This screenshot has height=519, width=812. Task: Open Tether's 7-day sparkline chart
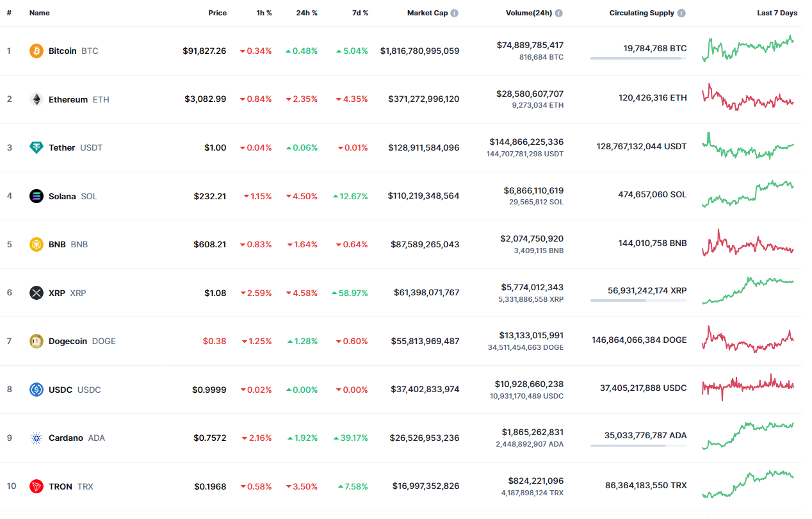[748, 146]
